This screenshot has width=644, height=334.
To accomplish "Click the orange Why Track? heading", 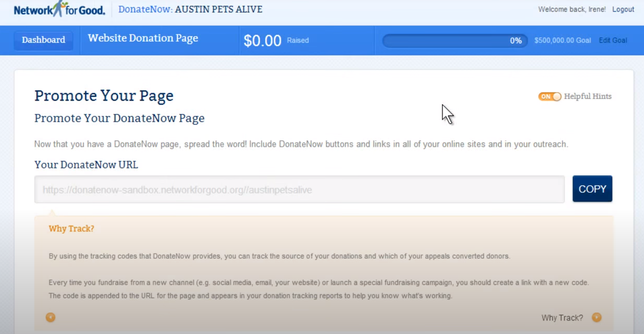I will coord(71,228).
